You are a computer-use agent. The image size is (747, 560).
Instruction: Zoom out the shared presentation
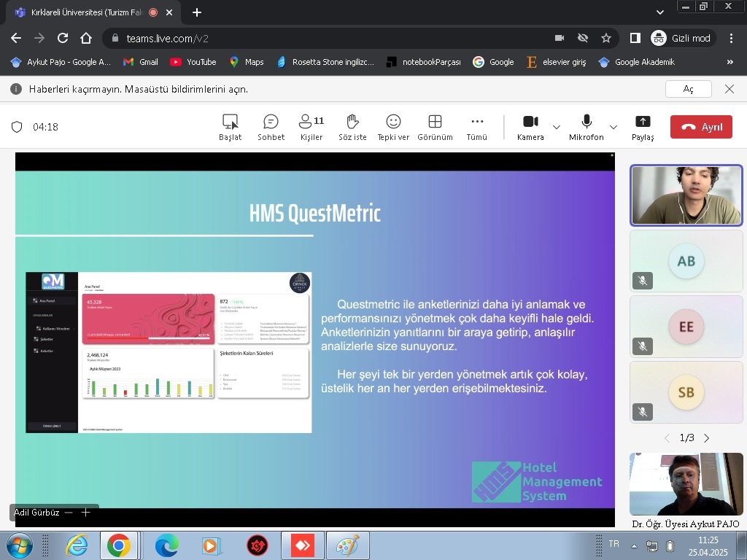pos(69,513)
